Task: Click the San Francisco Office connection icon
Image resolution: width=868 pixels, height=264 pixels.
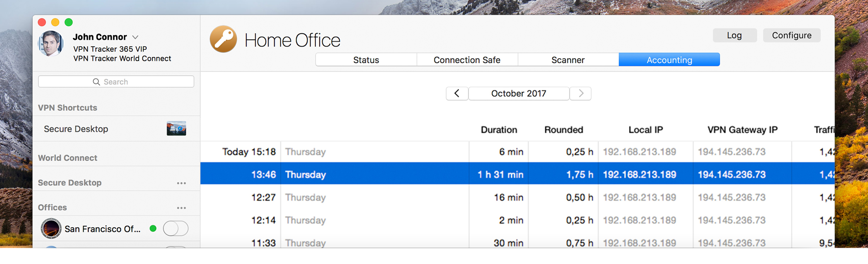Action: pyautogui.click(x=51, y=229)
